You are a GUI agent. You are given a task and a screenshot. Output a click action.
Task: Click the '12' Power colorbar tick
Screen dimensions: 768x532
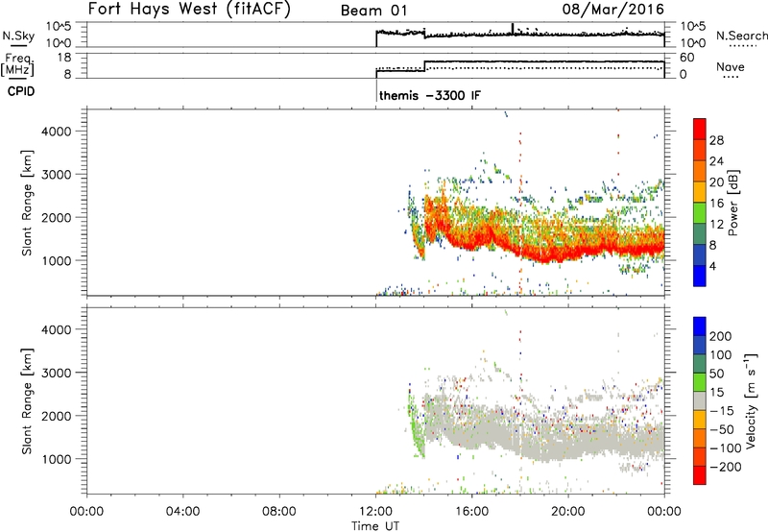click(716, 224)
